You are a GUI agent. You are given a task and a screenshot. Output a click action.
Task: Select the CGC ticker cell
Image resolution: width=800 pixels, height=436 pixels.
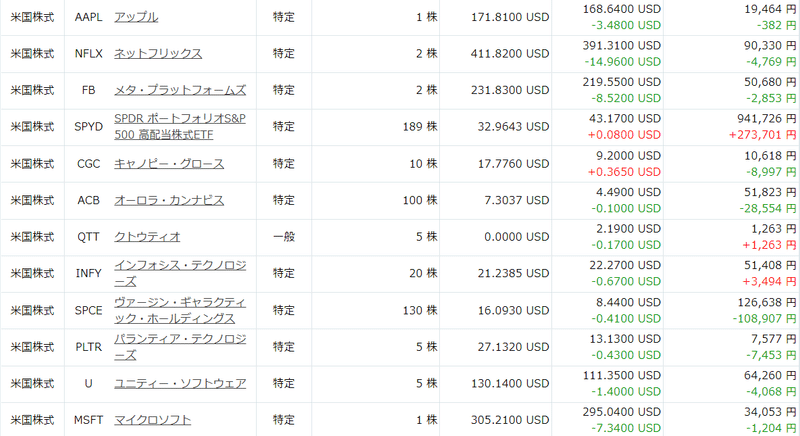(x=88, y=164)
